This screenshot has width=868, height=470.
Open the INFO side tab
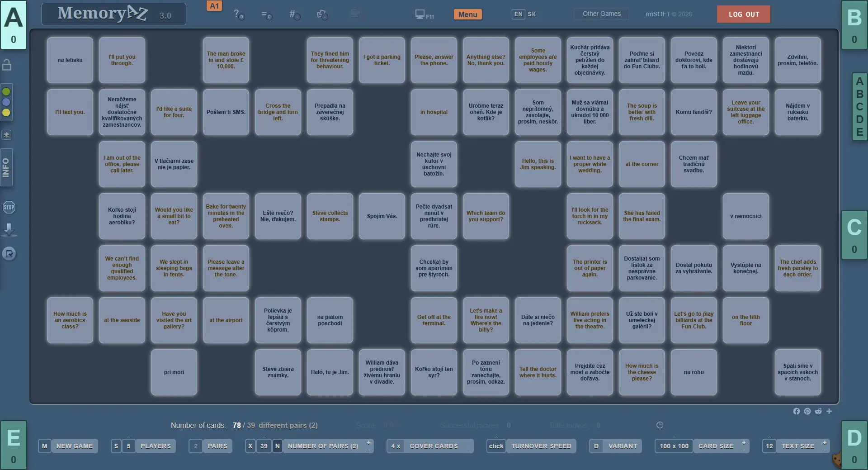click(6, 168)
